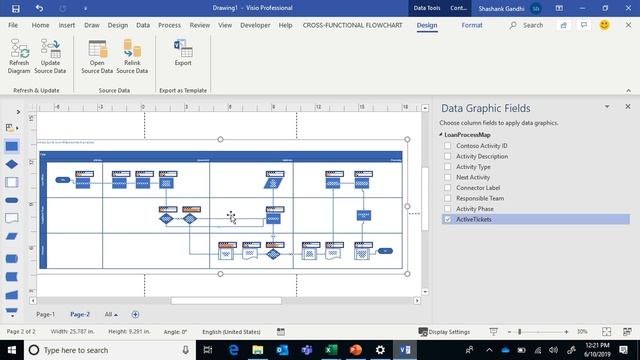
Task: Select the parallelogram Data shape in stencil
Action: (x=11, y=236)
